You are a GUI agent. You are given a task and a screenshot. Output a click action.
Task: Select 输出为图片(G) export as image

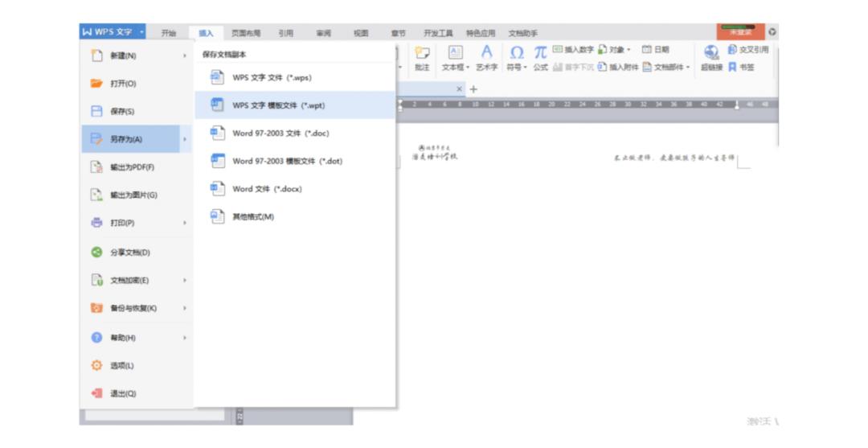(136, 195)
